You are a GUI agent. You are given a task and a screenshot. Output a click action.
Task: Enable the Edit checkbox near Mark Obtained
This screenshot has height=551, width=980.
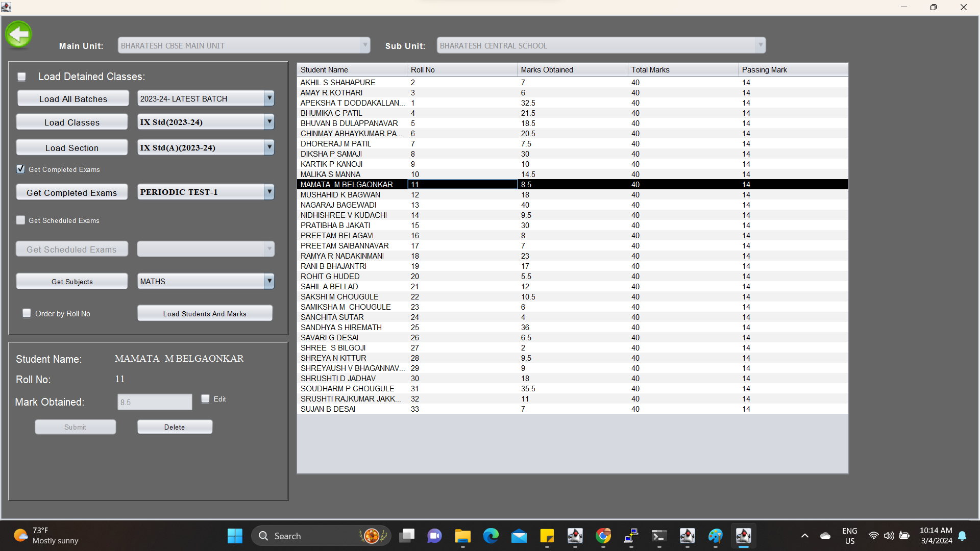coord(205,399)
